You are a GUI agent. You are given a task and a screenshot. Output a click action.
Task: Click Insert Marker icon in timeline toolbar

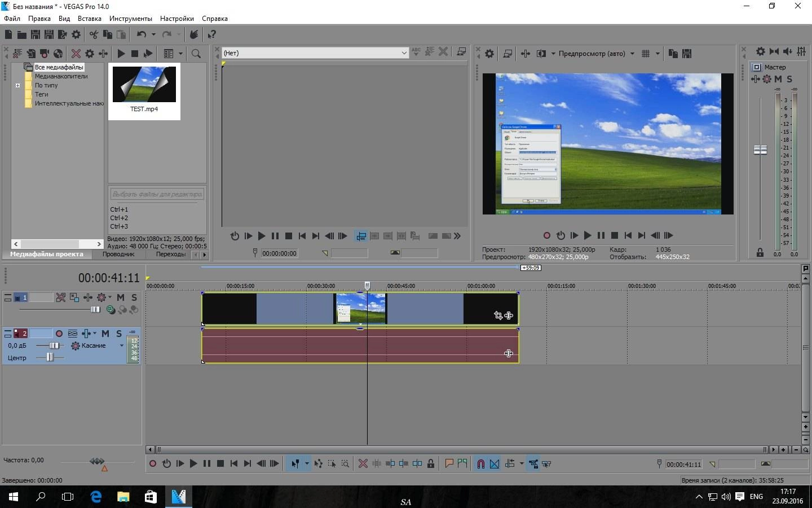click(x=449, y=464)
